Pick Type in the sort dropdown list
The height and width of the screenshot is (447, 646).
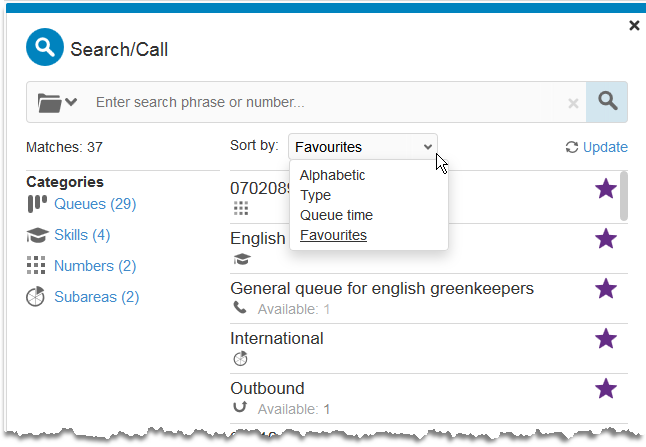tap(316, 195)
